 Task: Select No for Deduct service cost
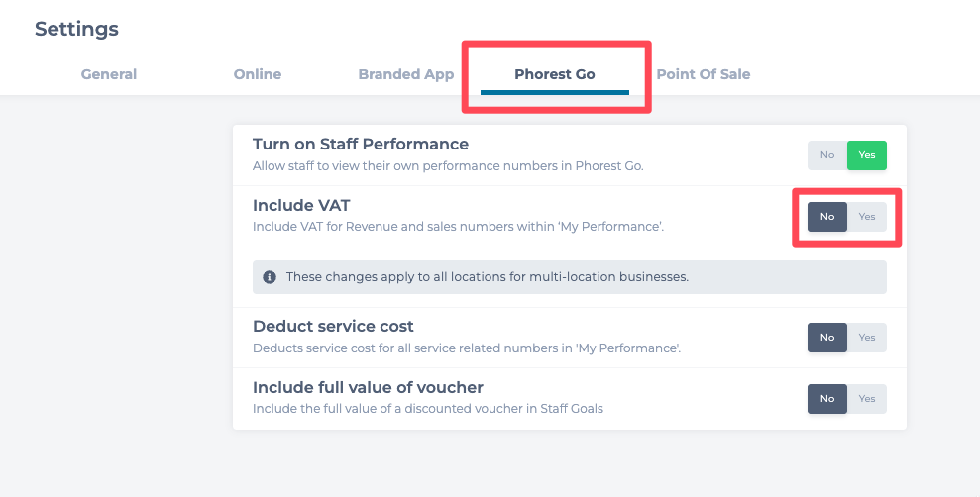pyautogui.click(x=827, y=338)
